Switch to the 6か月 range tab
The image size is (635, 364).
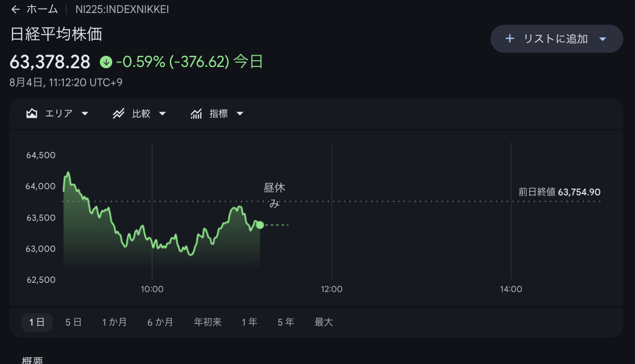pyautogui.click(x=160, y=322)
